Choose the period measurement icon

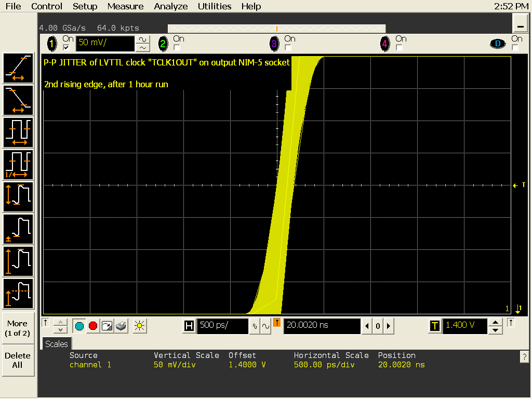coord(19,132)
